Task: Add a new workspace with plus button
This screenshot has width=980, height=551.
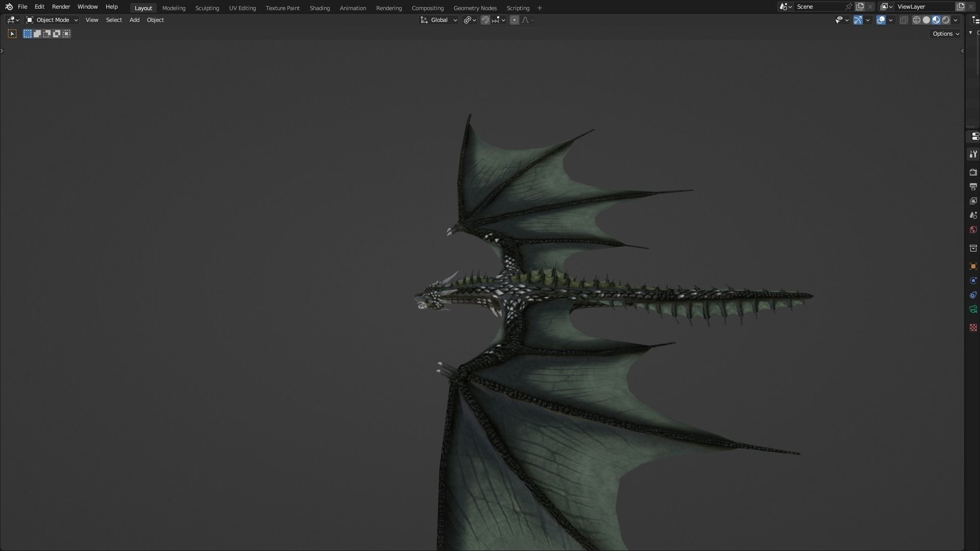Action: click(x=540, y=8)
